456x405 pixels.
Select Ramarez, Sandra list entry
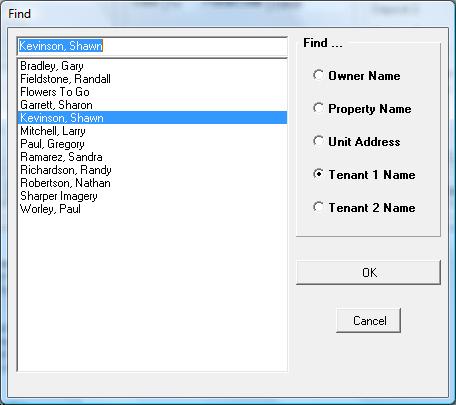click(152, 157)
